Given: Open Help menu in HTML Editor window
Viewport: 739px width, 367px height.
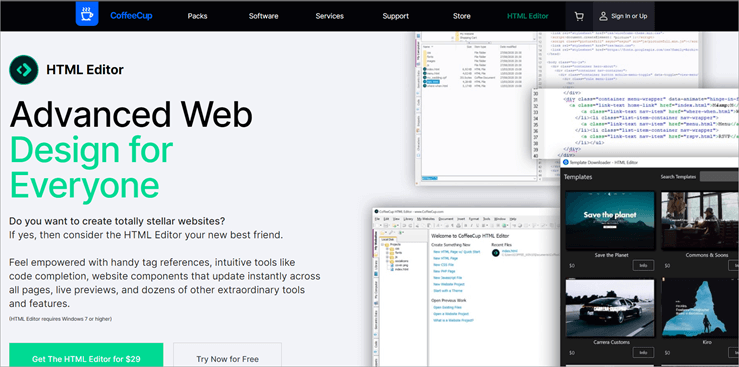Looking at the screenshot, I should 513,219.
